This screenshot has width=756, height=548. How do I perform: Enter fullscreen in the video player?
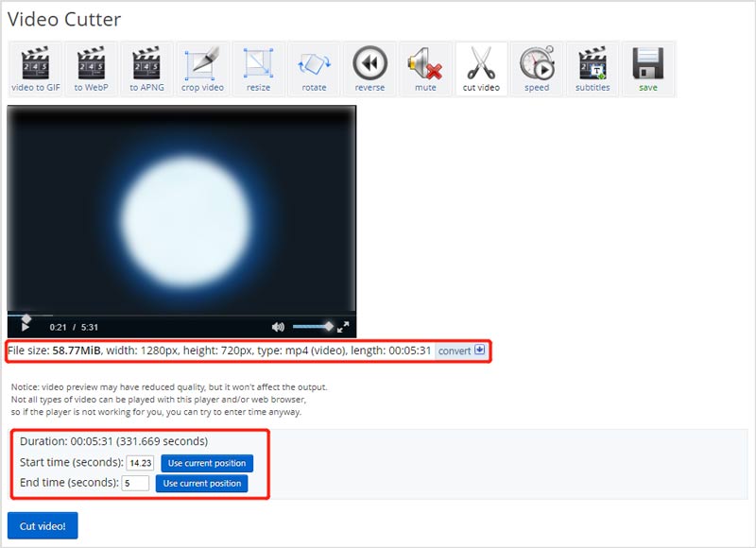point(343,327)
